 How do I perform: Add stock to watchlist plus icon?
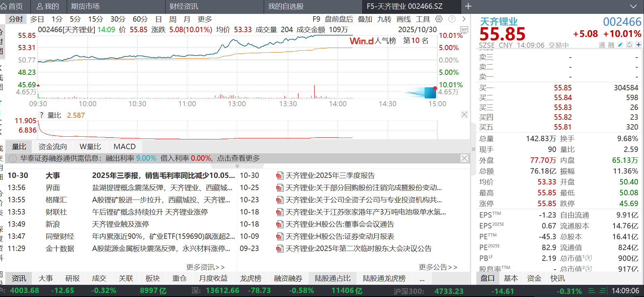click(x=638, y=45)
